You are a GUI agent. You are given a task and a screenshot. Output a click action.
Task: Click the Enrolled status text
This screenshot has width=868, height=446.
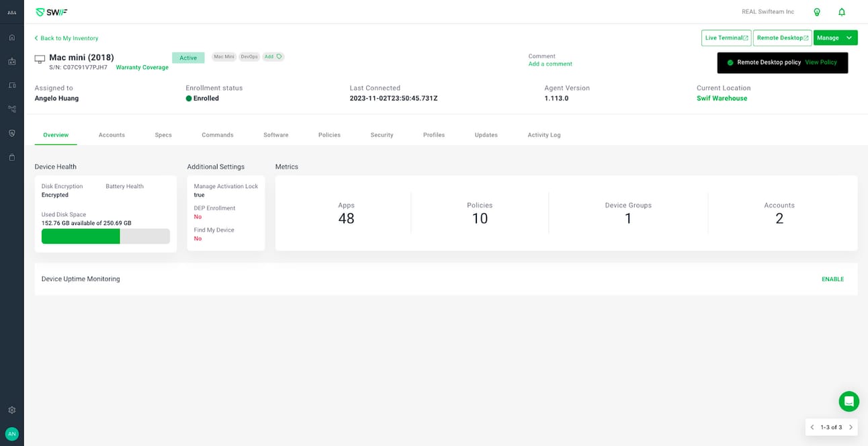tap(206, 98)
